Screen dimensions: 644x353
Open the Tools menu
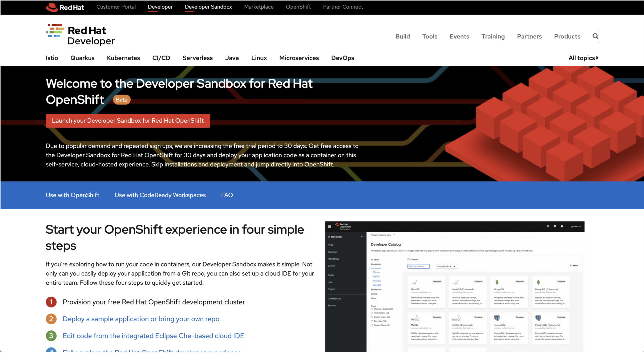point(430,36)
